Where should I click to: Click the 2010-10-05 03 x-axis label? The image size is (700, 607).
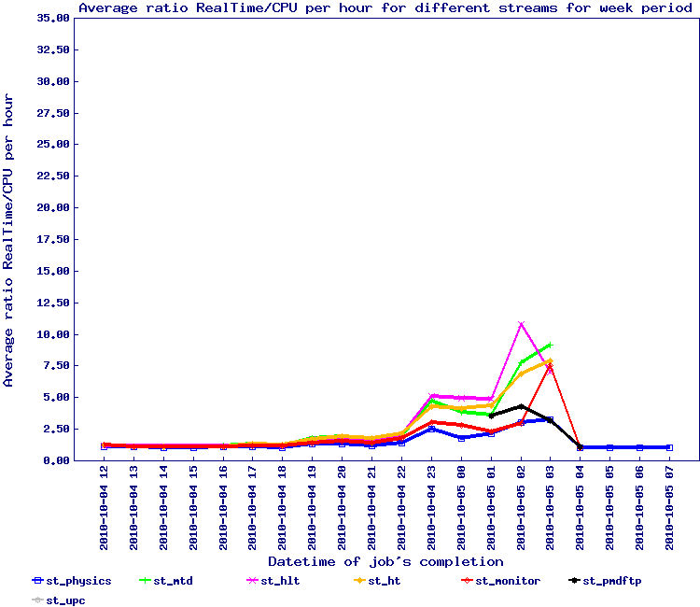550,508
